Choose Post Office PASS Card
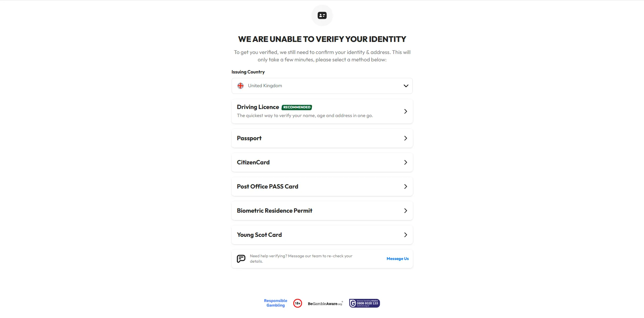 coord(267,187)
